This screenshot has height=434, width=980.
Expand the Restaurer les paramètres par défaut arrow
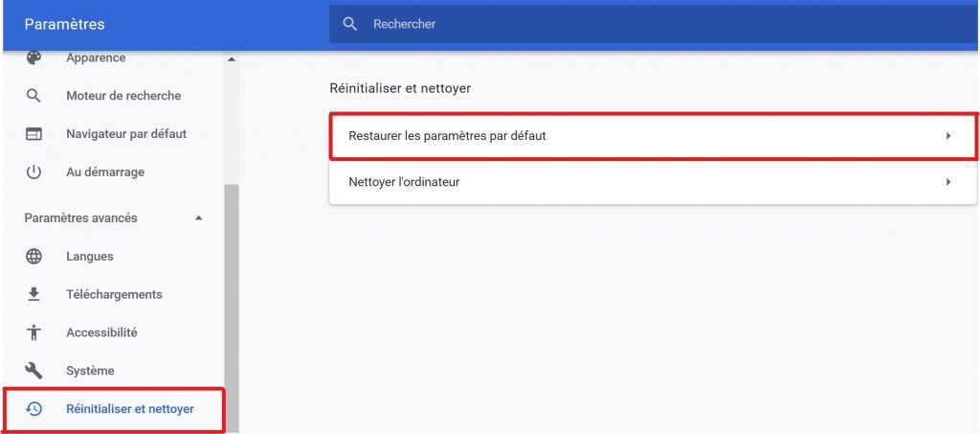point(947,136)
